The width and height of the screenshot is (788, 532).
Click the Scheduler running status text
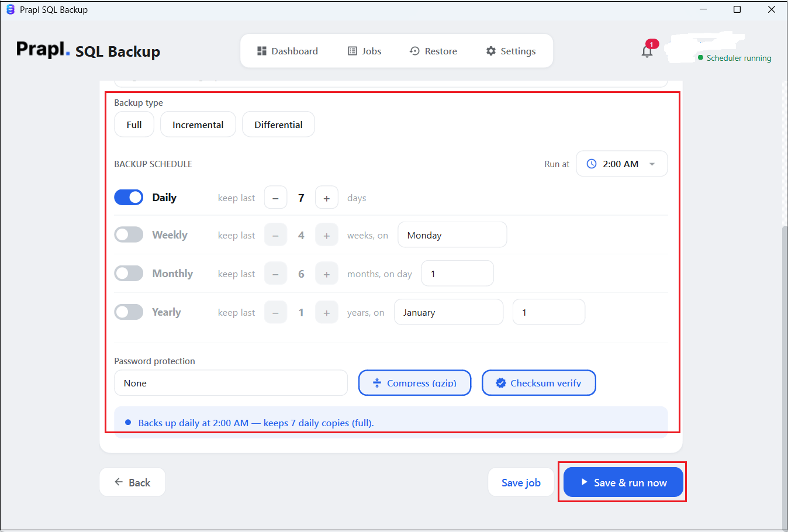[739, 58]
